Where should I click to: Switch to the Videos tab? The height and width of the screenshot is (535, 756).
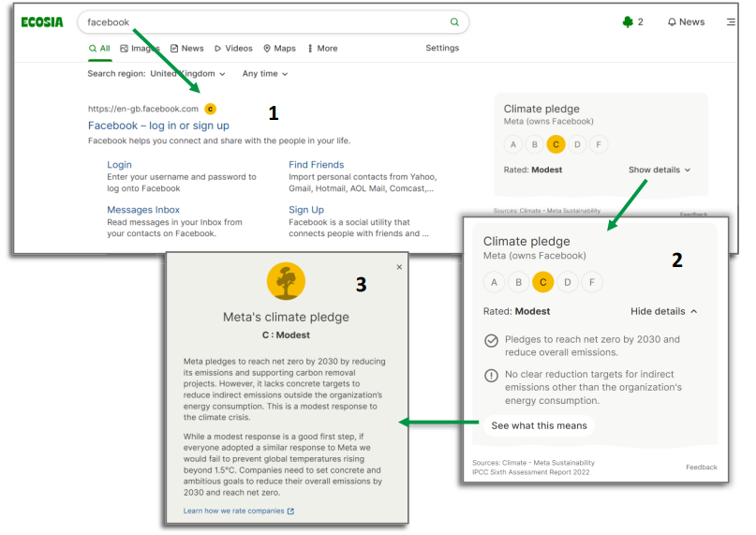pyautogui.click(x=233, y=49)
